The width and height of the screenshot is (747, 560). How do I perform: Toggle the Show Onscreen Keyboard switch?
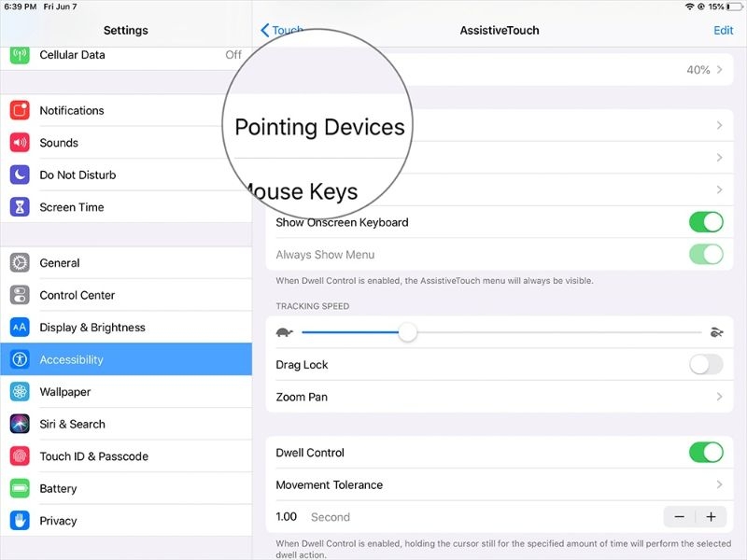coord(705,222)
